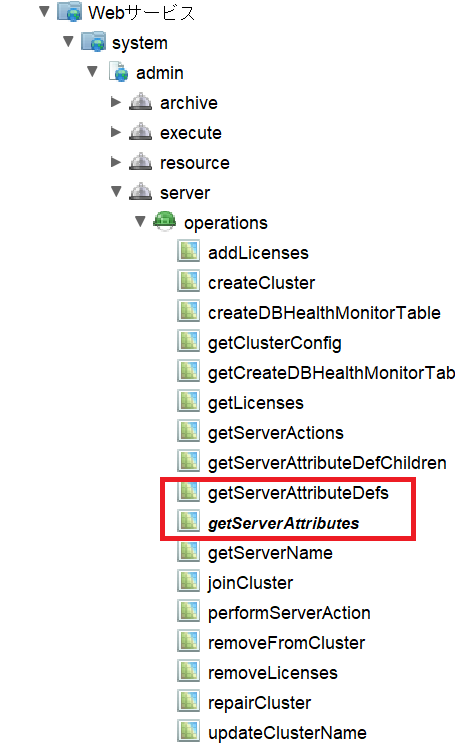Collapse the operations node arrow
Viewport: 455px width, 749px height.
tap(140, 221)
